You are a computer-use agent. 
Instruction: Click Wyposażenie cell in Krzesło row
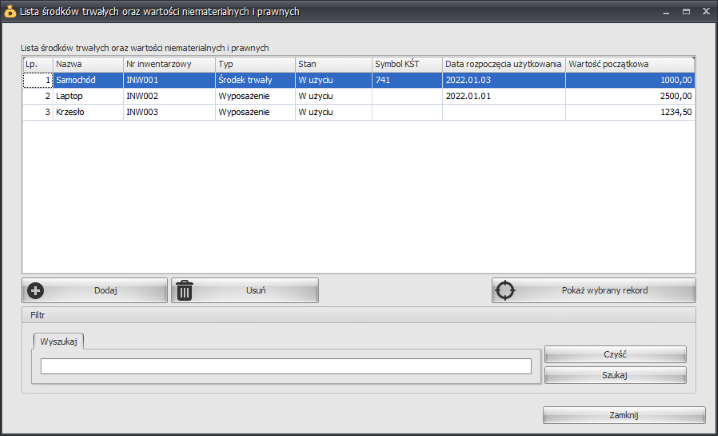pyautogui.click(x=255, y=112)
